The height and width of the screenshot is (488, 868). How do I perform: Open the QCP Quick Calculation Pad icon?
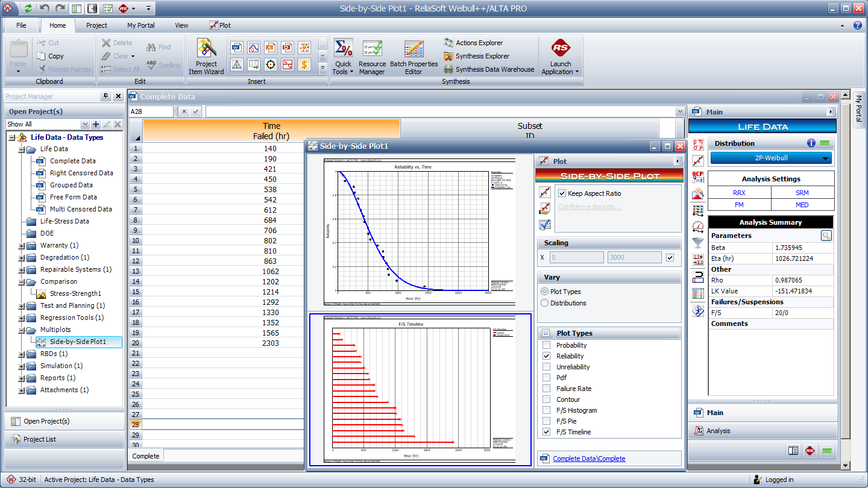pos(698,177)
